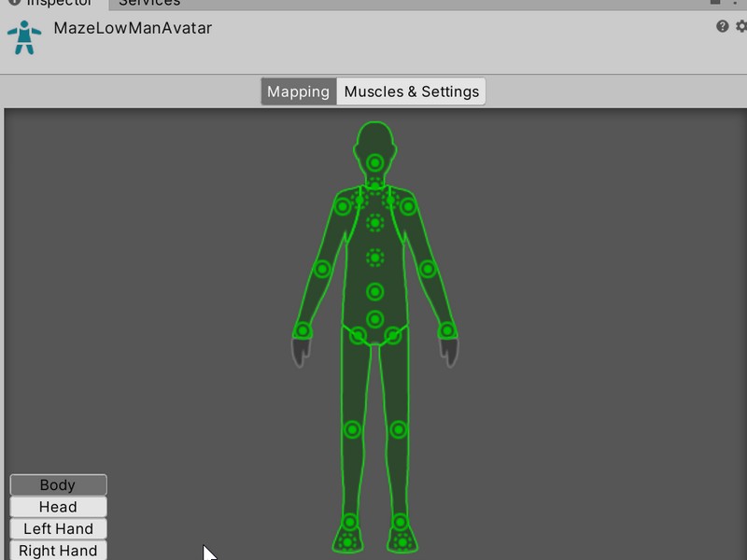The image size is (747, 560).
Task: Switch to the Mapping tab
Action: pyautogui.click(x=298, y=91)
